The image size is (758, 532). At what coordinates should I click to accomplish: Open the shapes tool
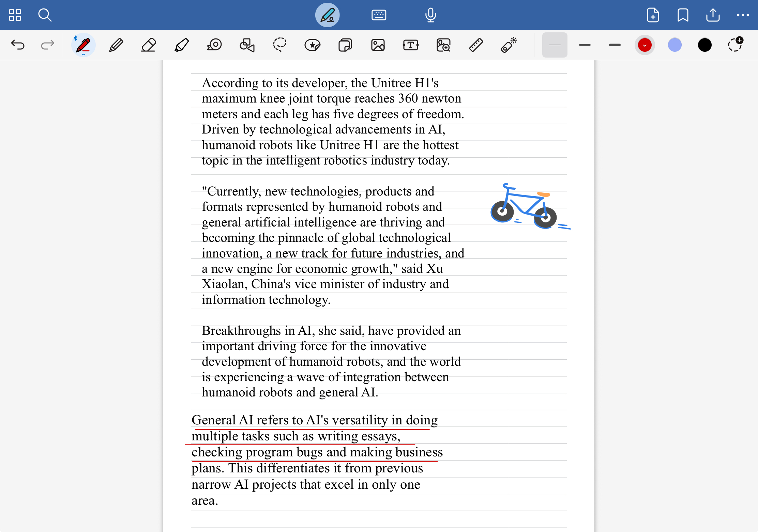click(x=247, y=45)
